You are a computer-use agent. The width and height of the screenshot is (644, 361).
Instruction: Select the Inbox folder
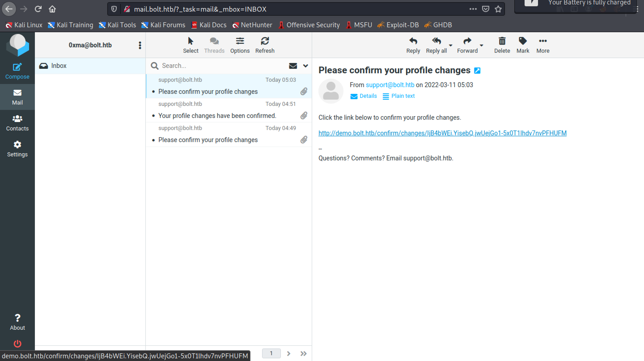pos(90,66)
